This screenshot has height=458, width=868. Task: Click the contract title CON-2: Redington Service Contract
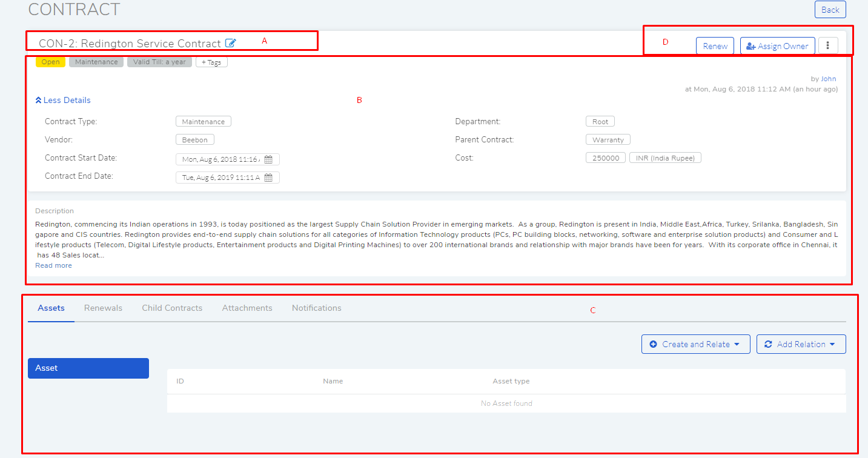[130, 44]
